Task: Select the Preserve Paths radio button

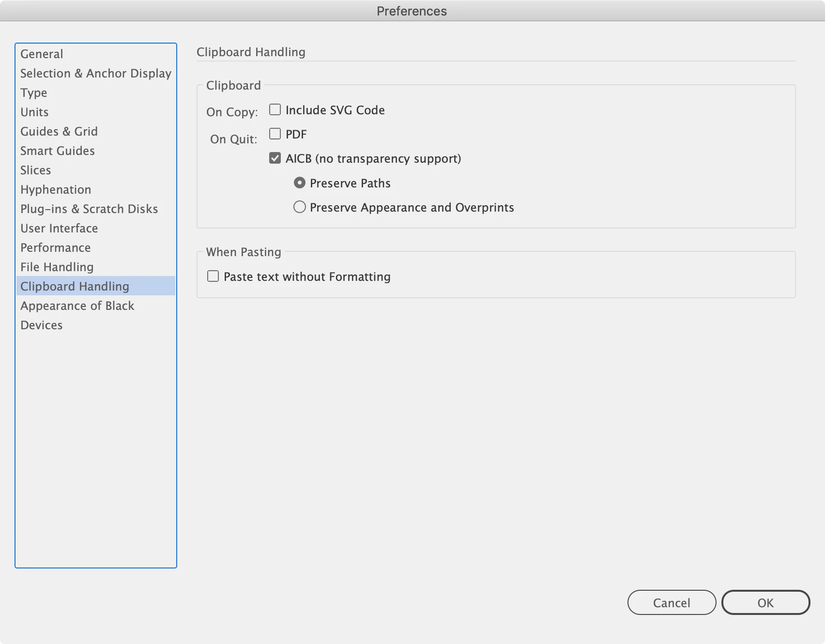Action: coord(300,183)
